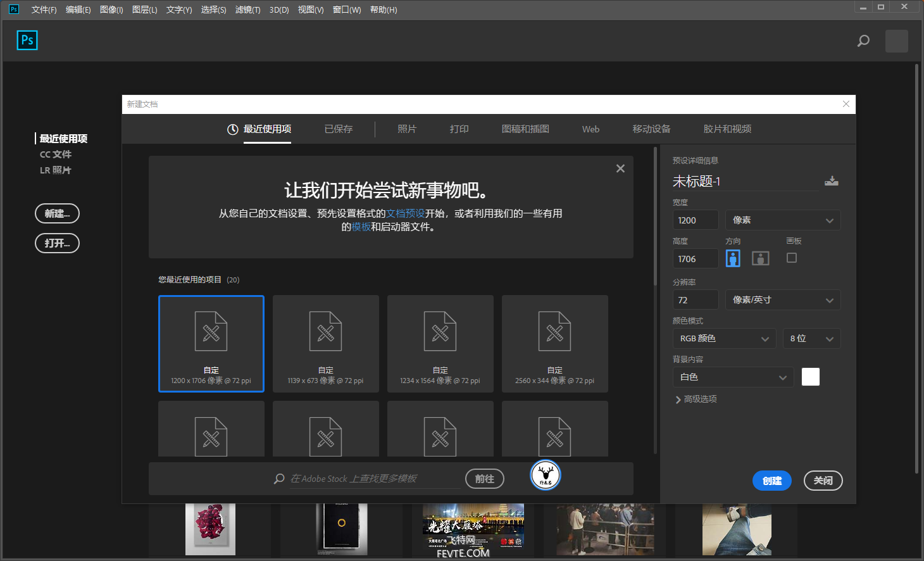
Task: Expand the advanced options (高级选项) section
Action: click(696, 400)
